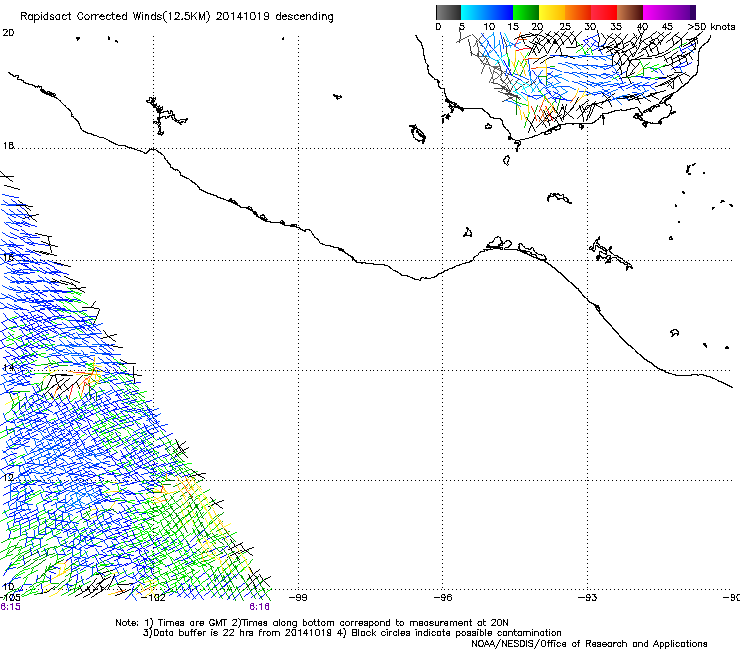Click the '-99' longitude axis label

click(298, 598)
